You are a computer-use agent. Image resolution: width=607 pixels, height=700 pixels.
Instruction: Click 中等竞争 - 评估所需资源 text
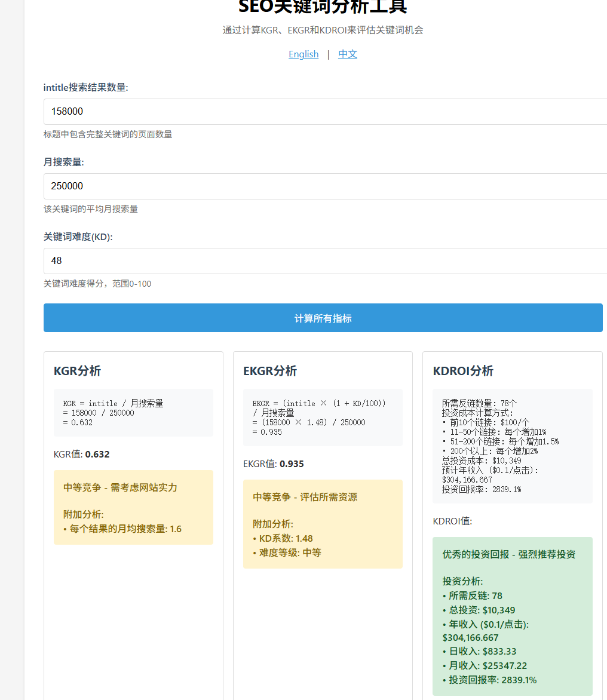click(x=305, y=498)
